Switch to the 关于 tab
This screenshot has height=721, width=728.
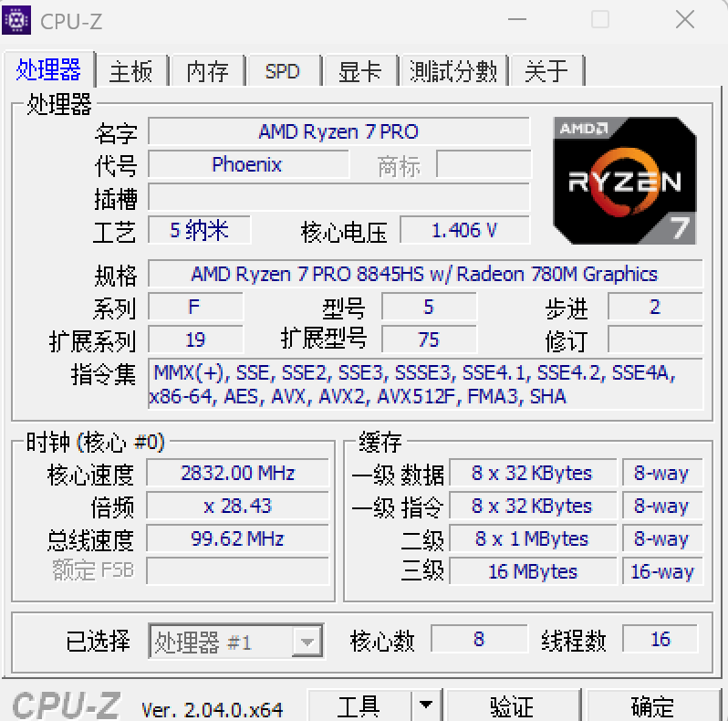pos(546,71)
